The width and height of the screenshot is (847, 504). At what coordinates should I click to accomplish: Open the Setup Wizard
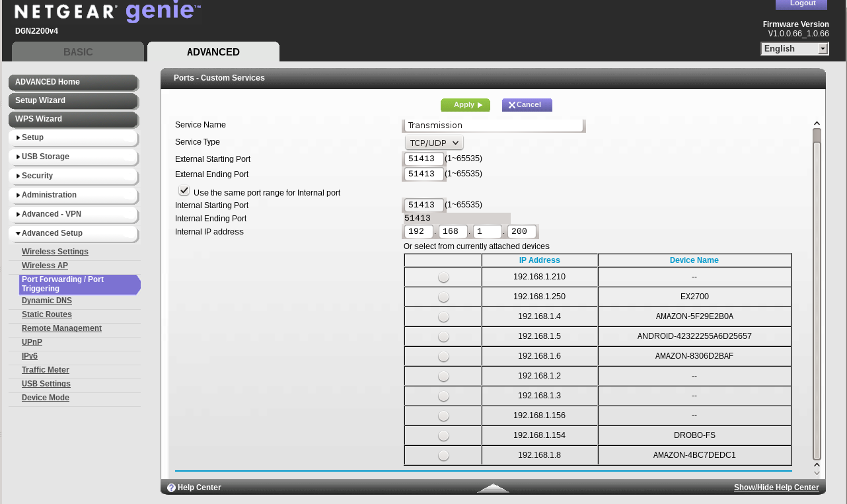(73, 100)
